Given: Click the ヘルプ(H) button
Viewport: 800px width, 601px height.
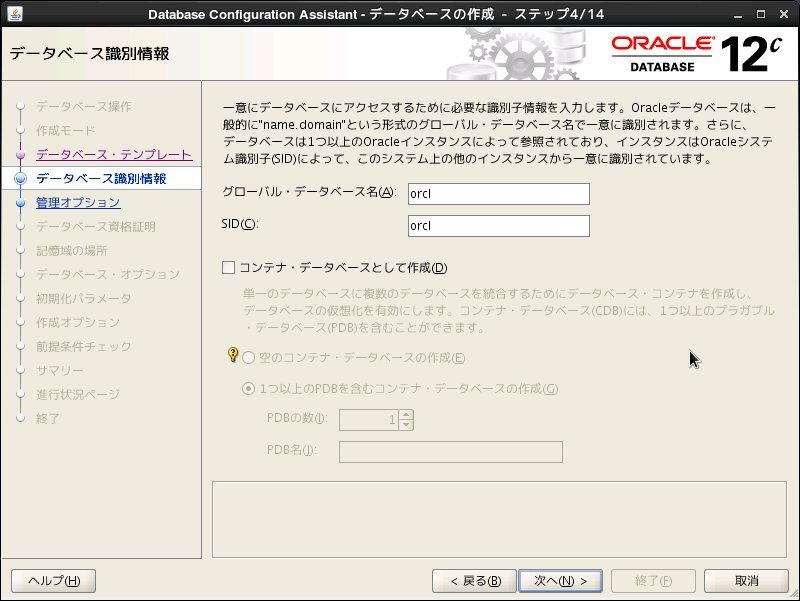Looking at the screenshot, I should 54,581.
